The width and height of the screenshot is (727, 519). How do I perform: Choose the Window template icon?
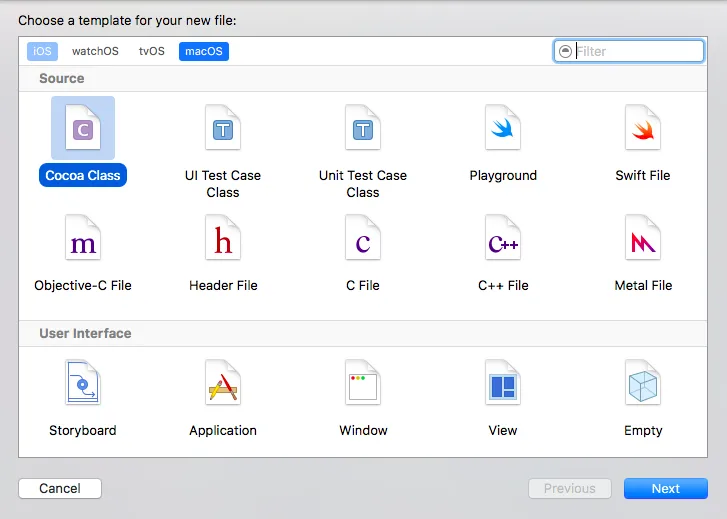tap(363, 383)
